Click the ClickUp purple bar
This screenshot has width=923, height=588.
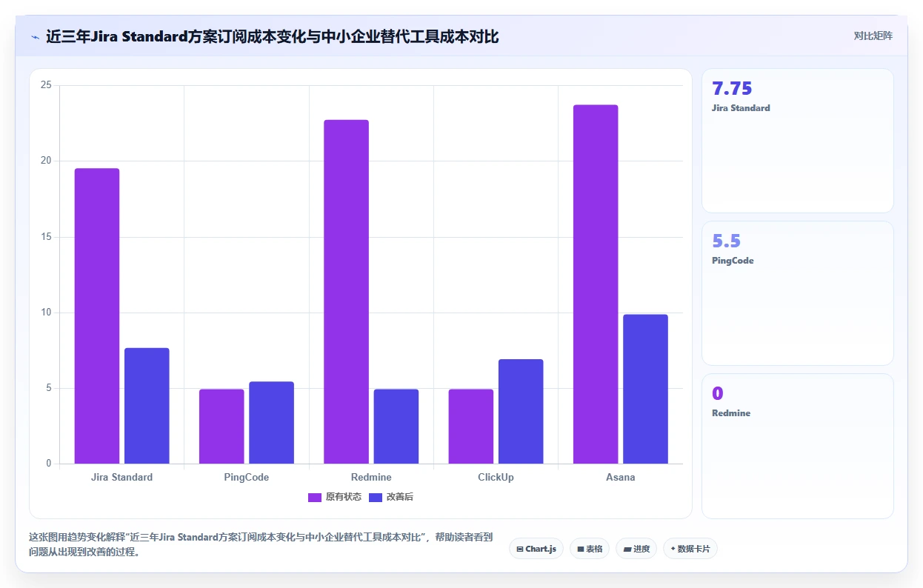coord(471,427)
